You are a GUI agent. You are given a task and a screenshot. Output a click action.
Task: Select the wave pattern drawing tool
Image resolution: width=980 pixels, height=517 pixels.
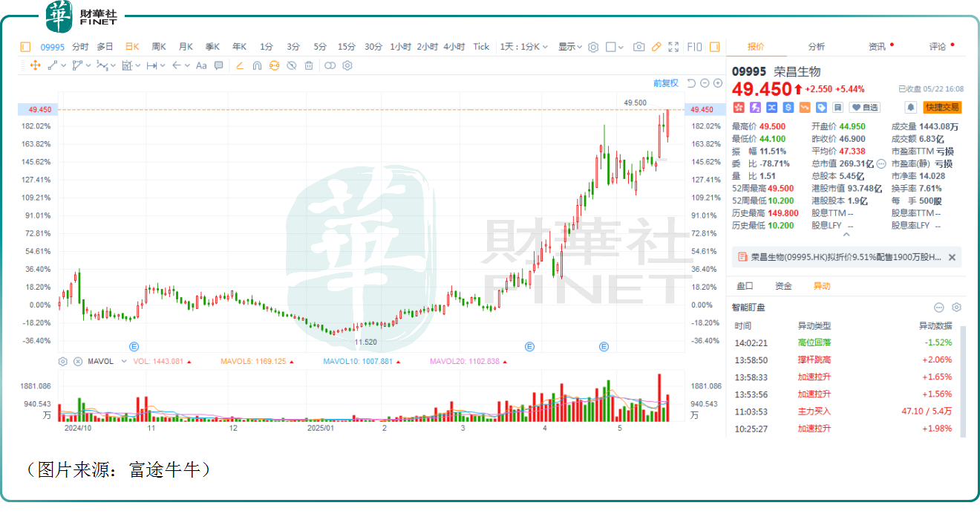pos(102,65)
